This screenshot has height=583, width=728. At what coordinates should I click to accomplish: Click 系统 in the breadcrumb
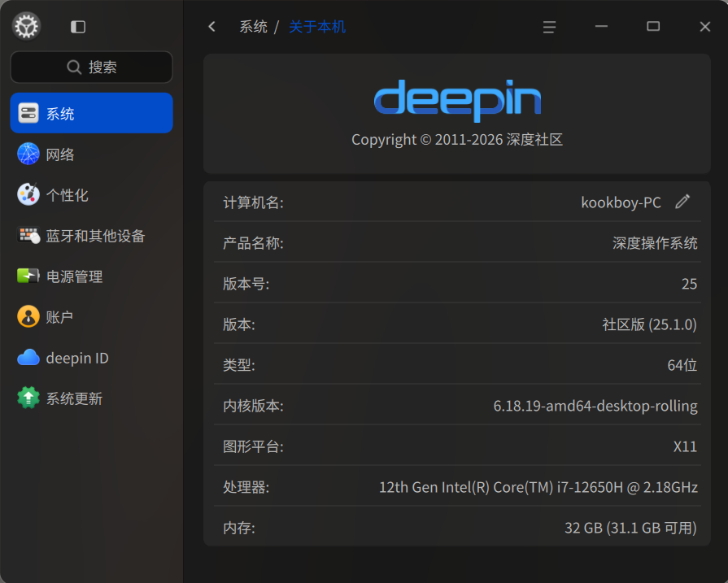[x=253, y=27]
